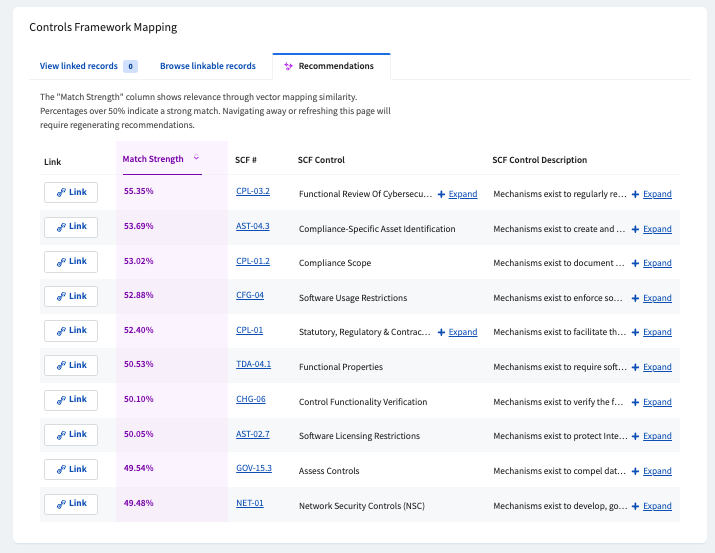The height and width of the screenshot is (553, 715).
Task: Click the linked records count badge
Action: [x=130, y=67]
